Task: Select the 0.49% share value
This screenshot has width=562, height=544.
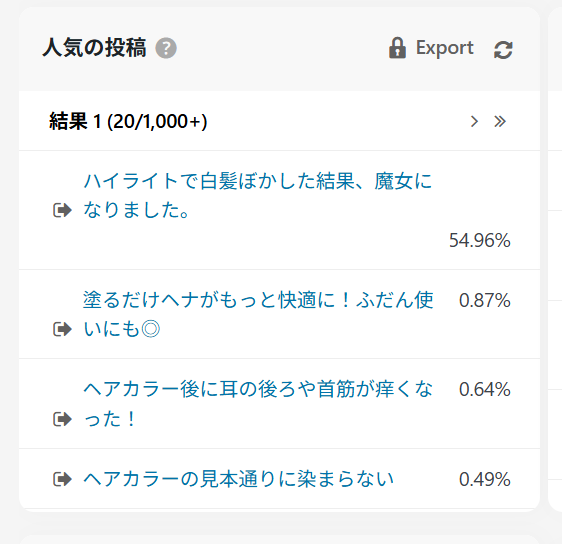Action: click(485, 479)
